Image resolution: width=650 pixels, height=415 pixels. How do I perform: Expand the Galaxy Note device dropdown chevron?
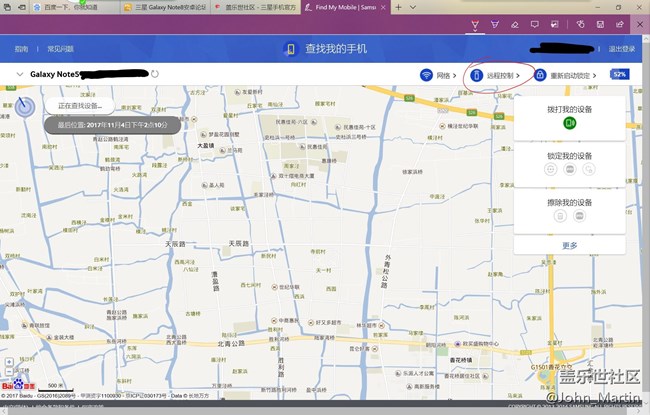click(x=19, y=75)
